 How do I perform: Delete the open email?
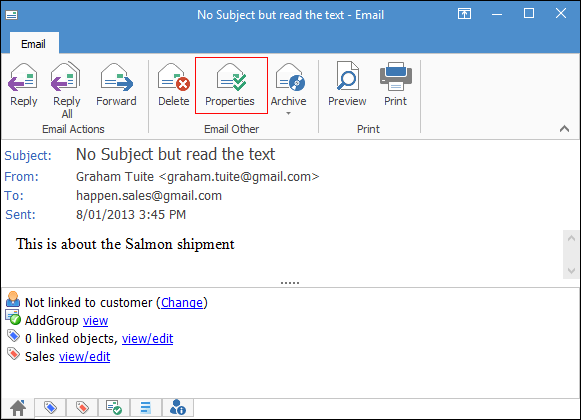point(174,85)
